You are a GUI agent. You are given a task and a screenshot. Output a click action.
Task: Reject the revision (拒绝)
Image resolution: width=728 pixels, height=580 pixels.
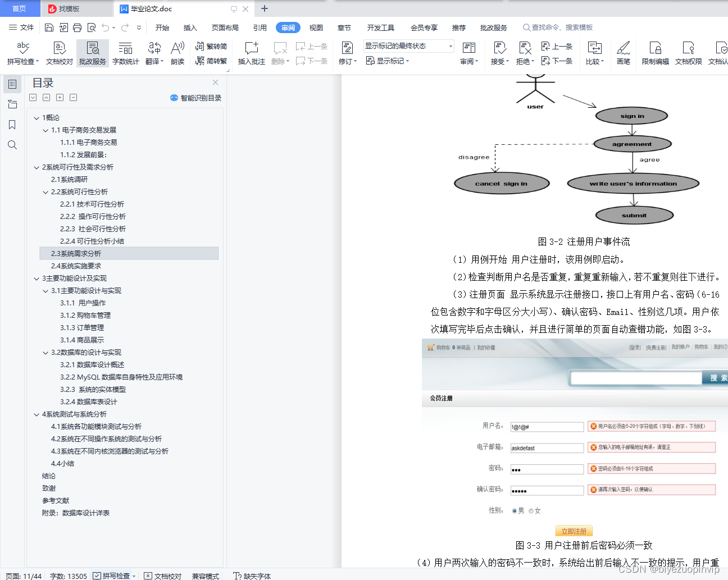[x=525, y=53]
